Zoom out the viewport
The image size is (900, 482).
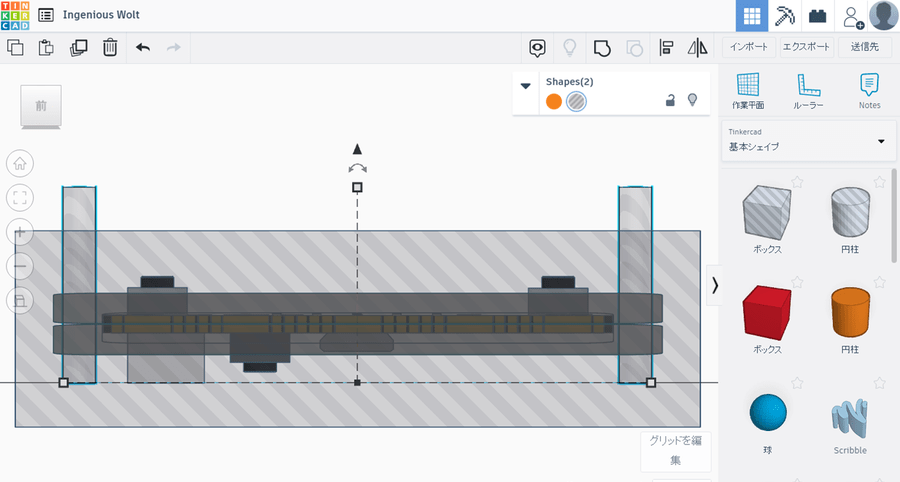[20, 266]
